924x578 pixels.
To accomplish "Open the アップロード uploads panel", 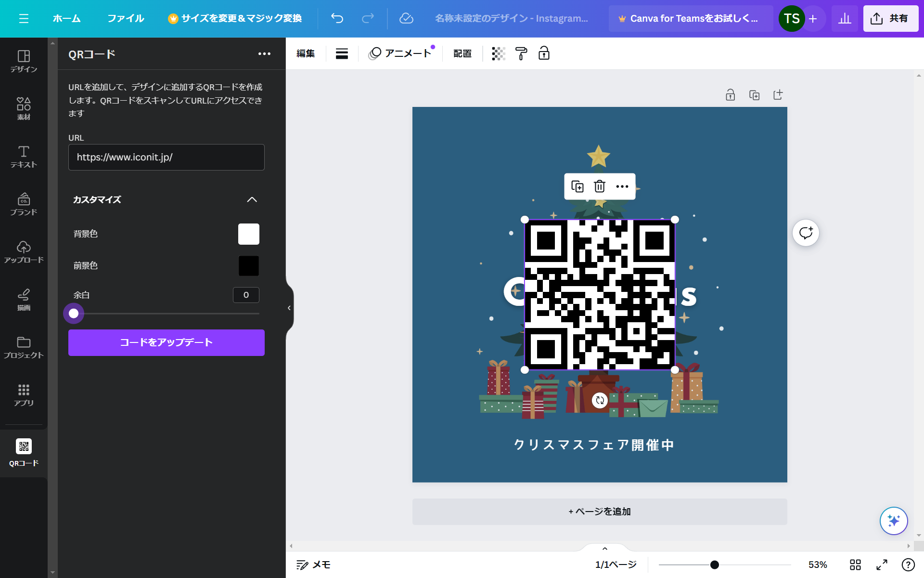I will click(24, 252).
